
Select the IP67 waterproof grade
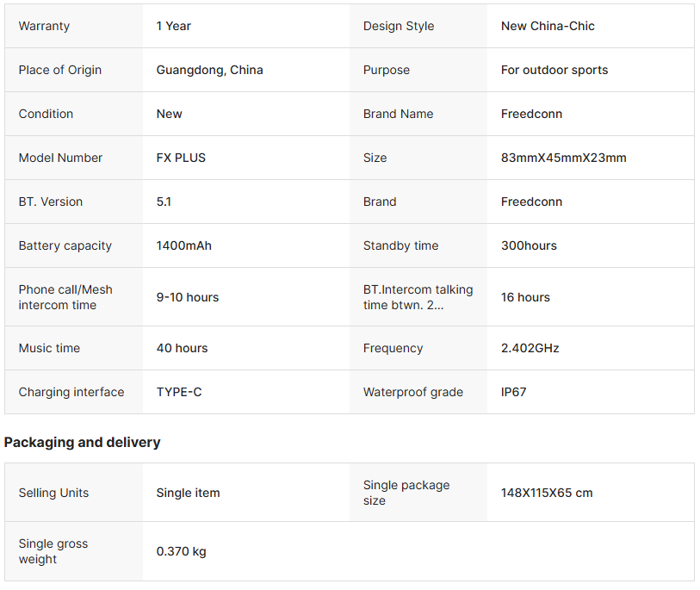[514, 392]
